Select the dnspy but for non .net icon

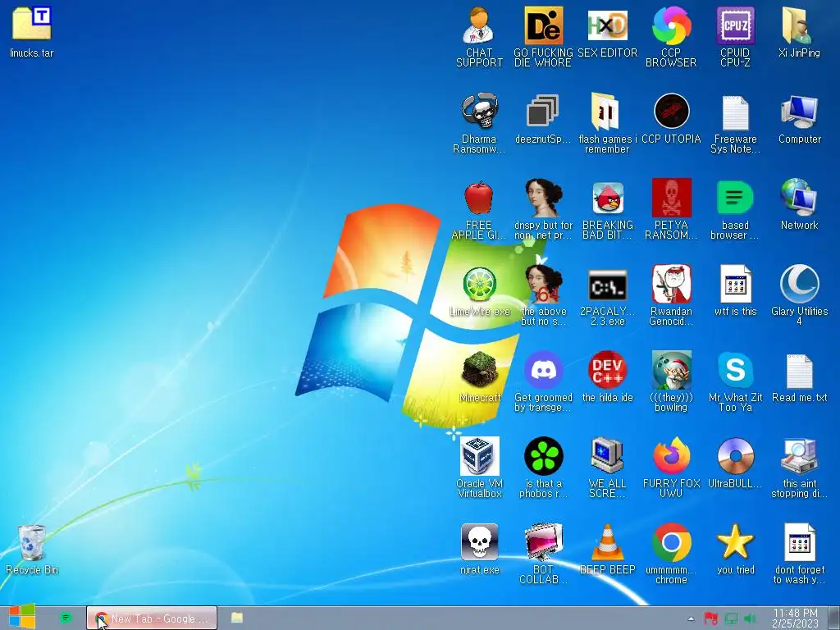(x=543, y=210)
